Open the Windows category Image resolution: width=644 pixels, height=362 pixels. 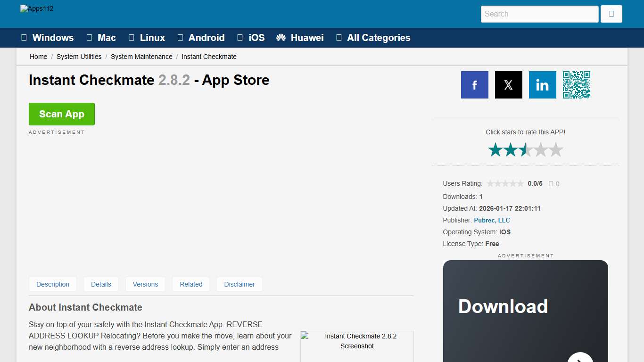[47, 37]
